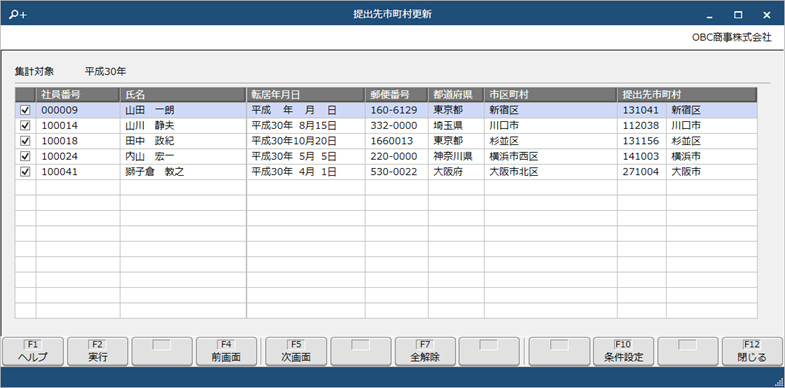The width and height of the screenshot is (785, 388).
Task: Select name cell 内山 宏一
Action: (183, 157)
